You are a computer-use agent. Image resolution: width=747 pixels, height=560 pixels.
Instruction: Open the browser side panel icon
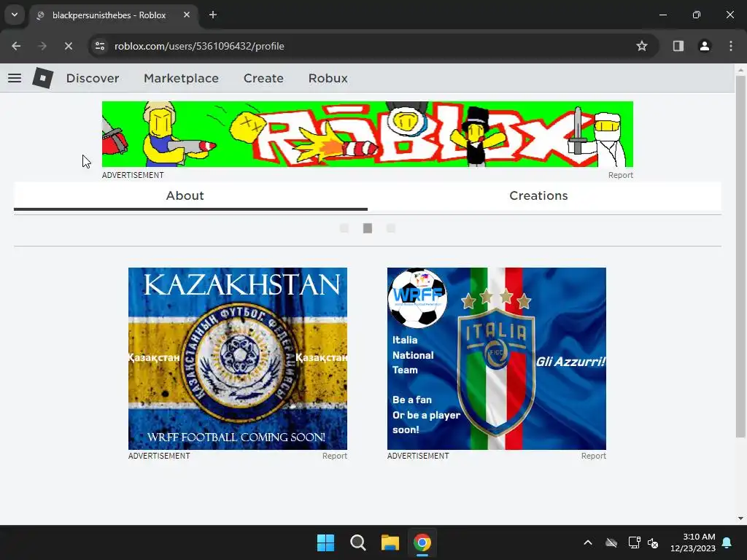[x=678, y=46]
